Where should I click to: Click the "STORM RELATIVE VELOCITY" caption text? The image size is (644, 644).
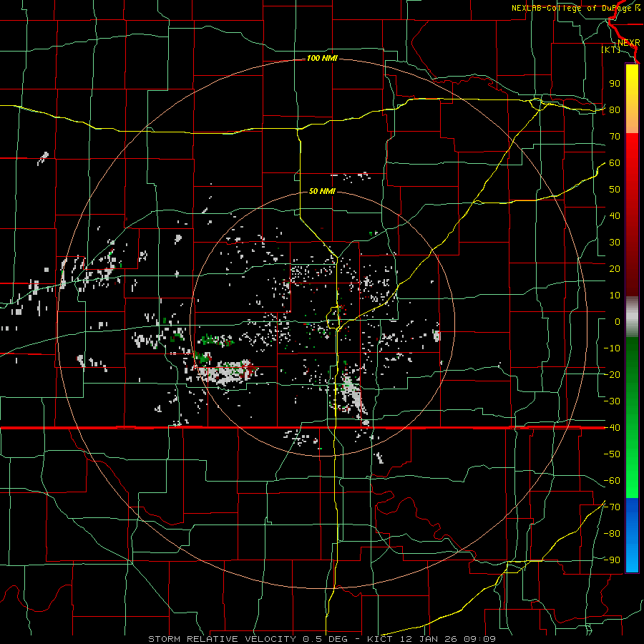[222, 639]
